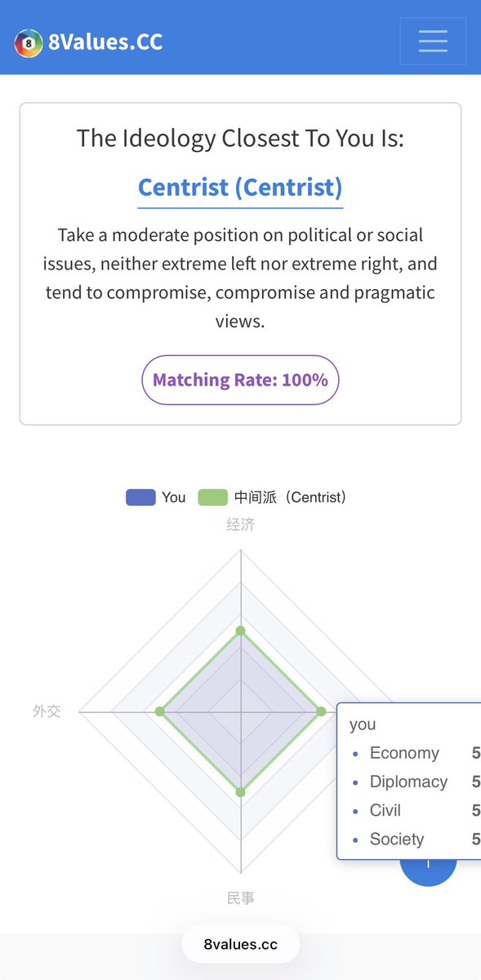Screen dimensions: 481x980
Task: Hide the "You" series via legend label
Action: click(174, 497)
